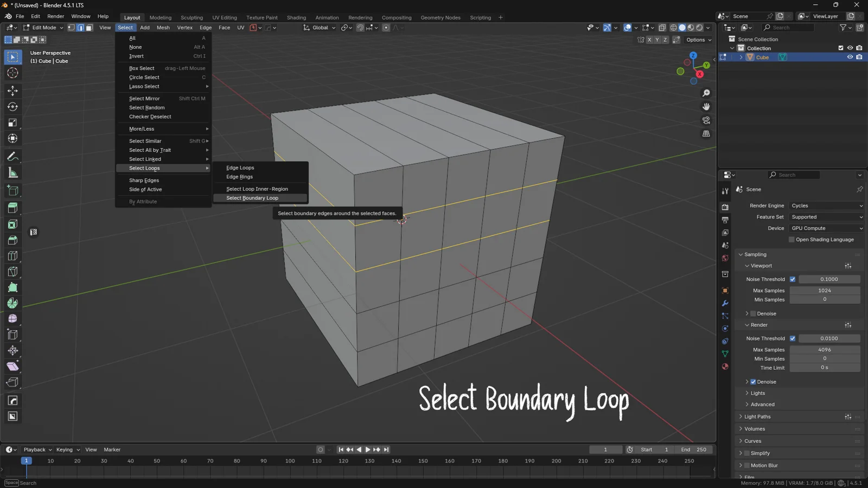Toggle Viewport Noise Threshold checkbox
Viewport: 868px width, 488px height.
793,279
